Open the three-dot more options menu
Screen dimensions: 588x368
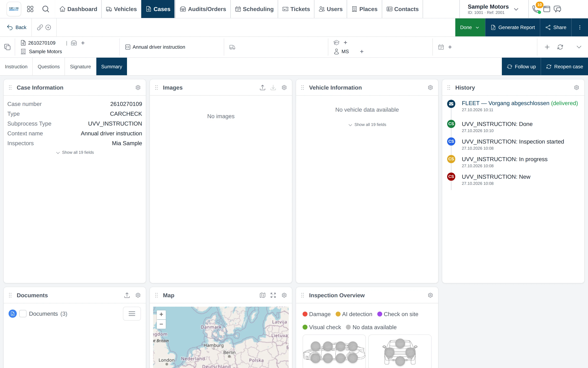(x=580, y=27)
